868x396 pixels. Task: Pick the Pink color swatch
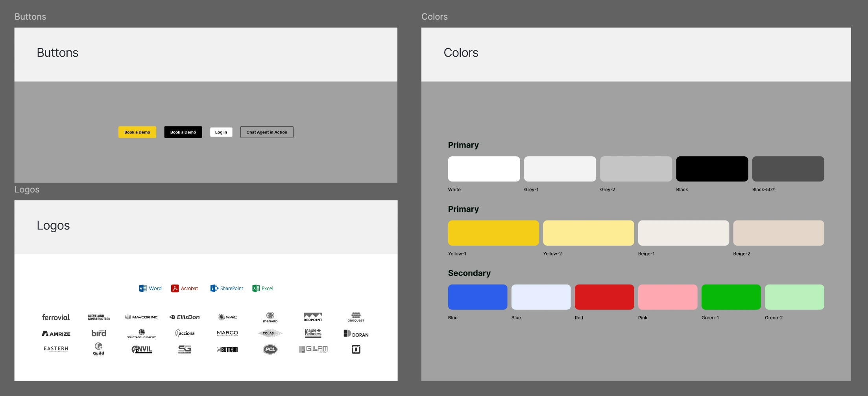tap(668, 297)
